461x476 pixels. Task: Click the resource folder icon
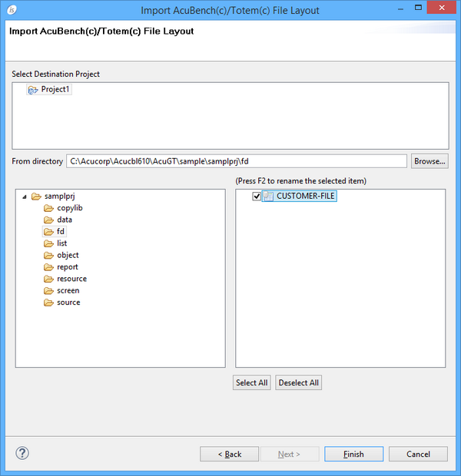[x=48, y=279]
